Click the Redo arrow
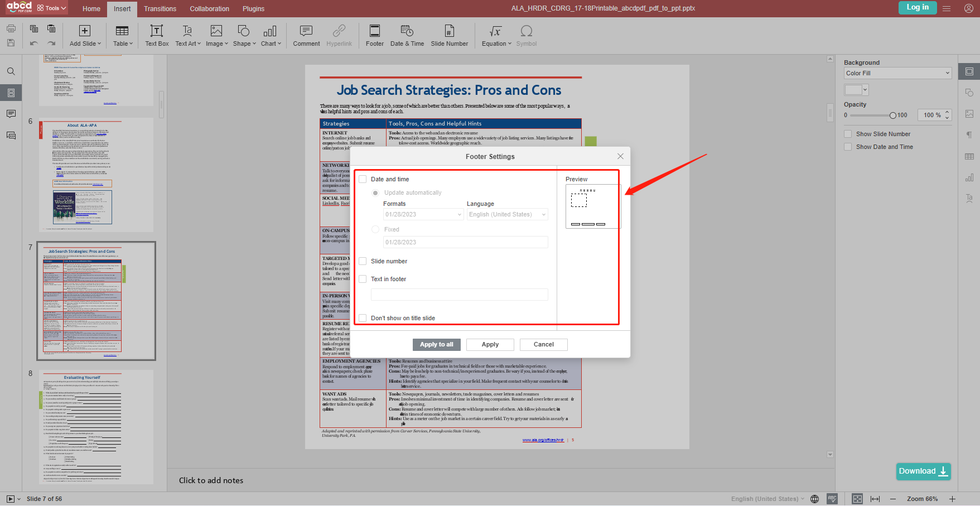This screenshot has width=980, height=506. [51, 43]
